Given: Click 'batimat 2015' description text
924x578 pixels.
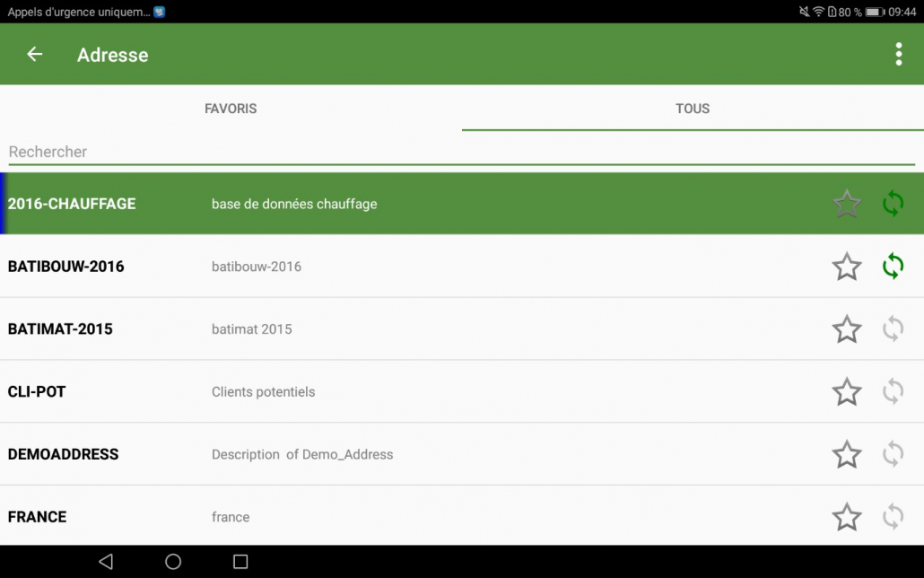Looking at the screenshot, I should [x=251, y=329].
